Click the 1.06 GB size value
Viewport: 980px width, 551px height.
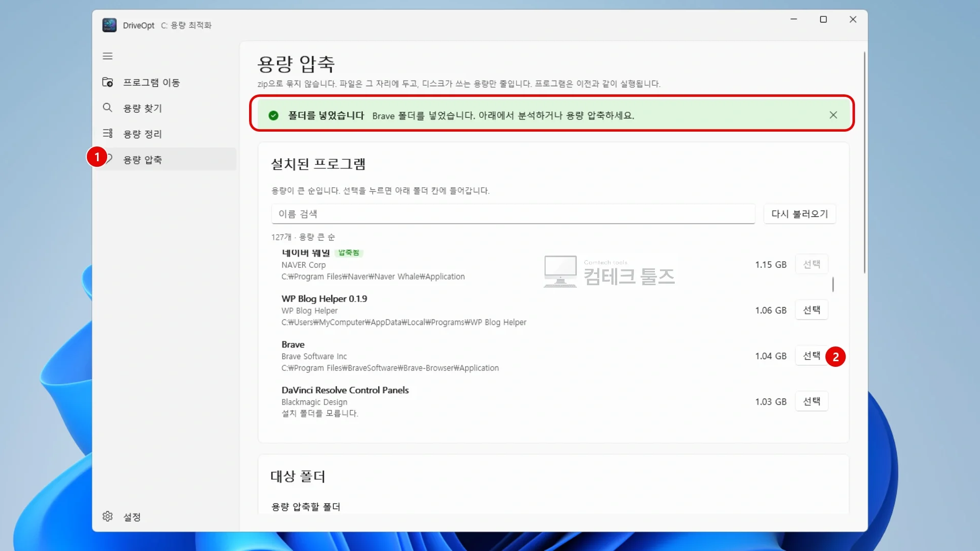coord(771,310)
